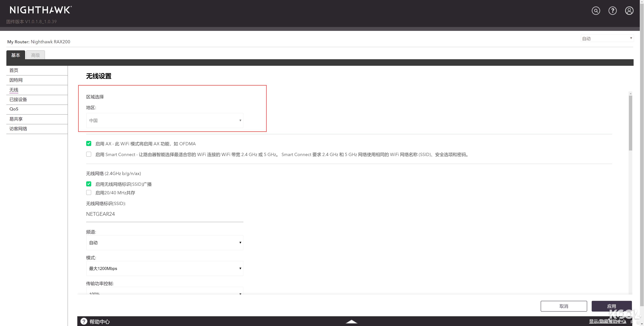Disable the 启用 AX checkbox
This screenshot has width=644, height=326.
tap(89, 143)
